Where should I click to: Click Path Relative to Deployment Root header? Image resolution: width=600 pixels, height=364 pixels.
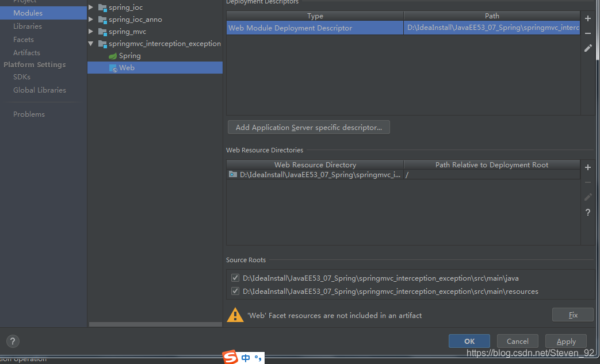[x=492, y=165]
